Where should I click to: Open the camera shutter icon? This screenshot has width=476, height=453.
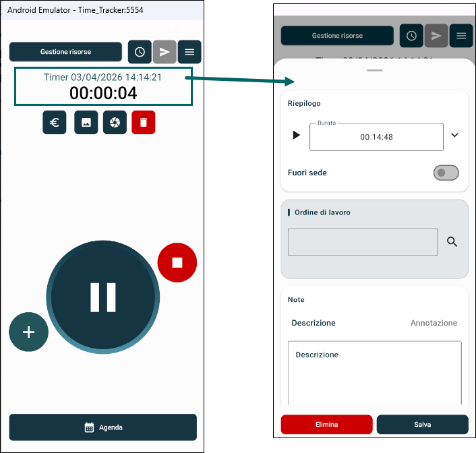pos(115,123)
